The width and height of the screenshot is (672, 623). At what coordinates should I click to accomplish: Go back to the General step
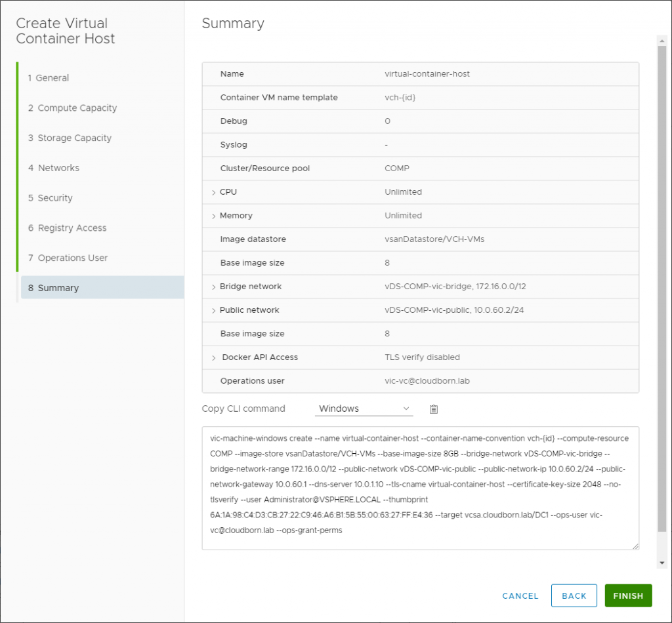click(x=51, y=77)
